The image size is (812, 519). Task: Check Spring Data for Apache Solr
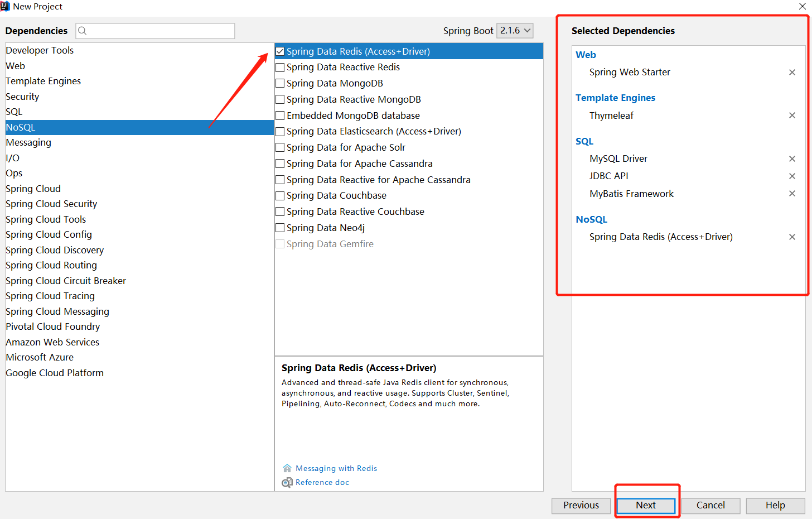(280, 148)
